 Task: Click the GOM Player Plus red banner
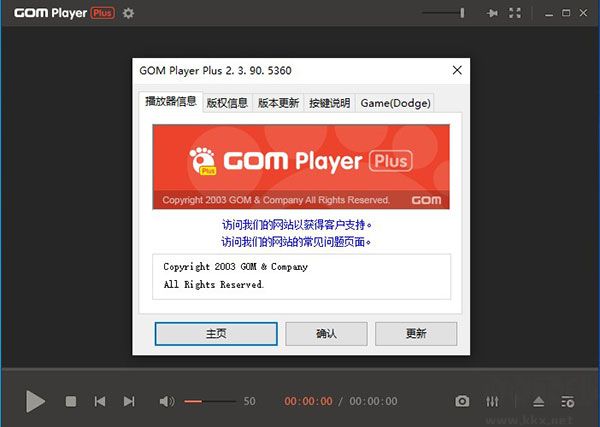click(301, 167)
